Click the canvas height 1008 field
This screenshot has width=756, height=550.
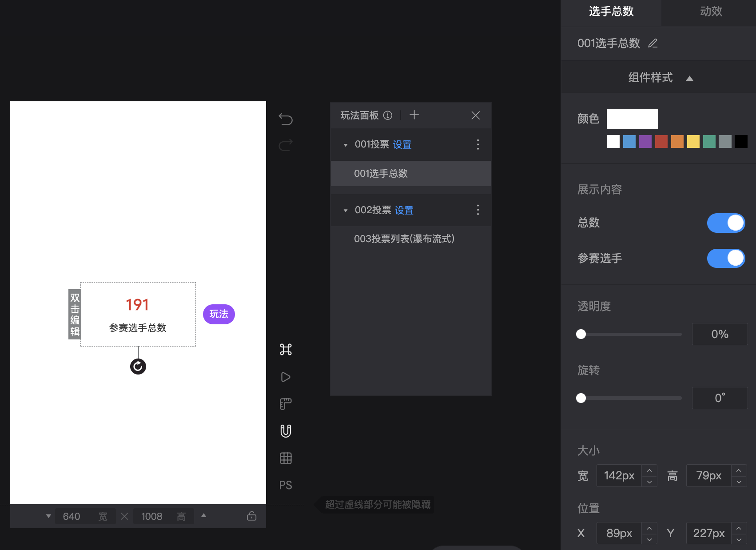tap(163, 516)
